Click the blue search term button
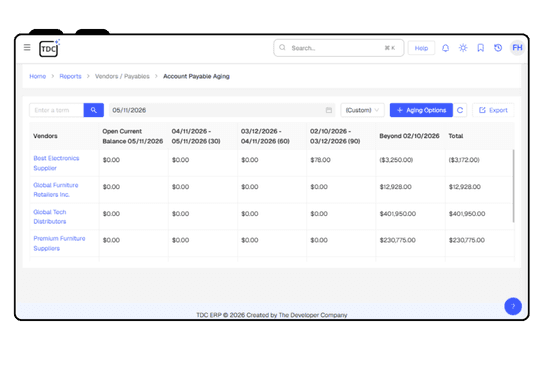The image size is (540, 384). tap(94, 110)
